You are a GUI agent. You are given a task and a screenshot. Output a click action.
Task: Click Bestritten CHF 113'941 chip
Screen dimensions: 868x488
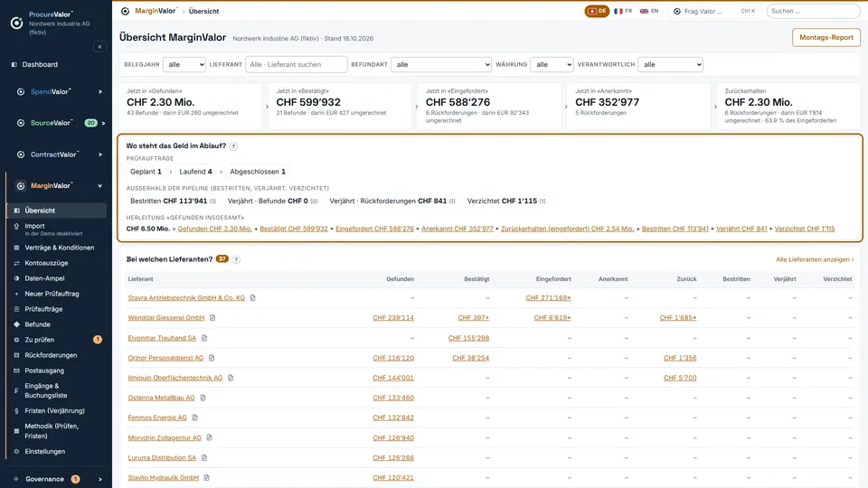tap(174, 201)
